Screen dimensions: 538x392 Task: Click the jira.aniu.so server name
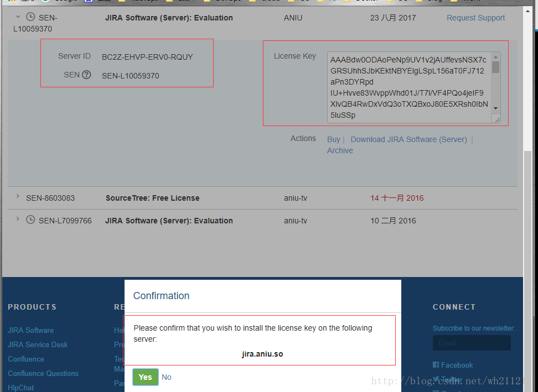262,354
